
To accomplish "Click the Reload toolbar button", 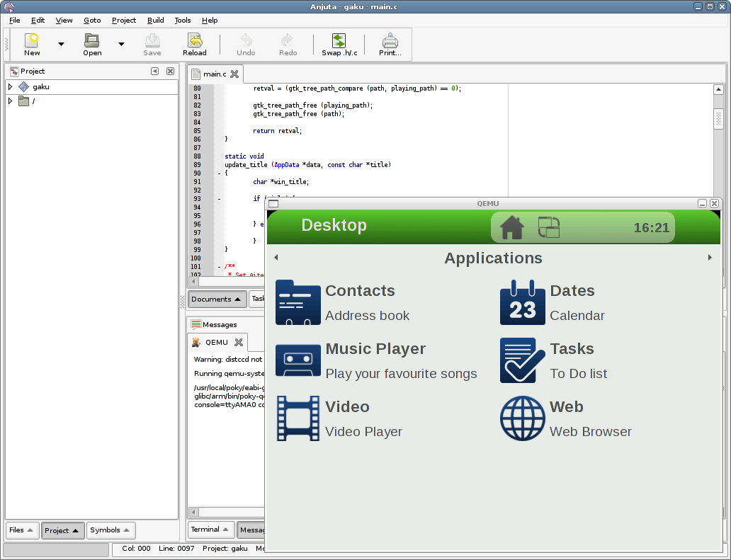I will 194,45.
